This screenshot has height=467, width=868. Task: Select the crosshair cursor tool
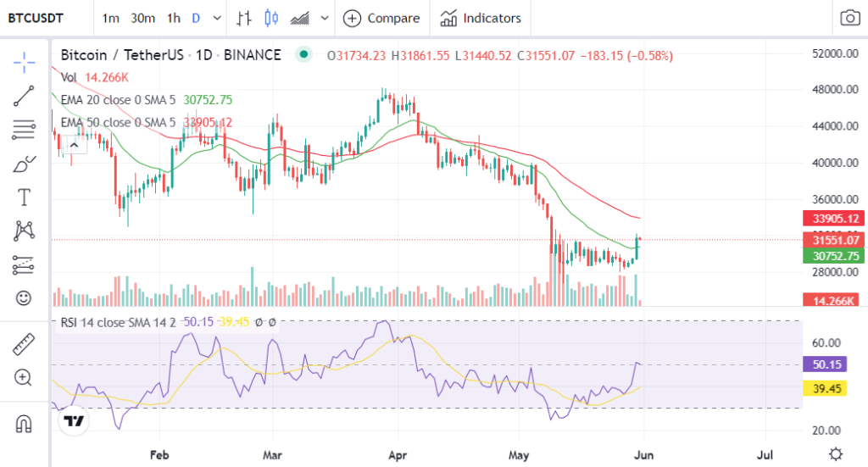[x=24, y=63]
